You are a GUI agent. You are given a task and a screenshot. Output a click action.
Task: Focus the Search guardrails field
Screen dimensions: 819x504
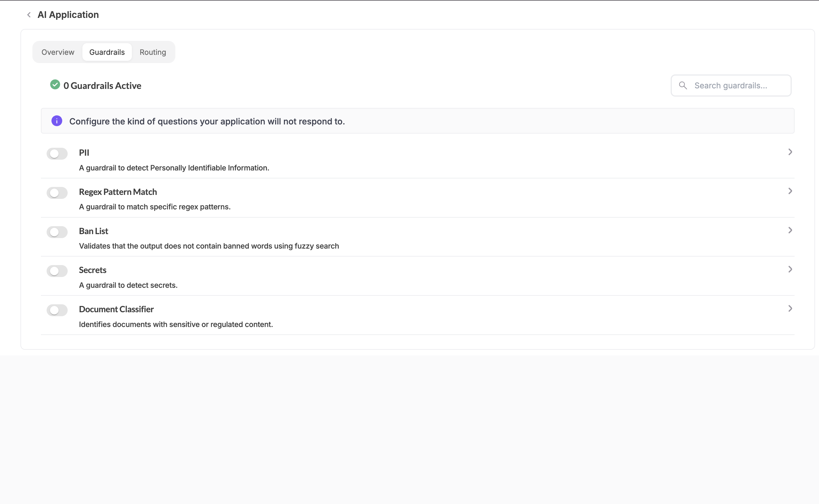731,86
